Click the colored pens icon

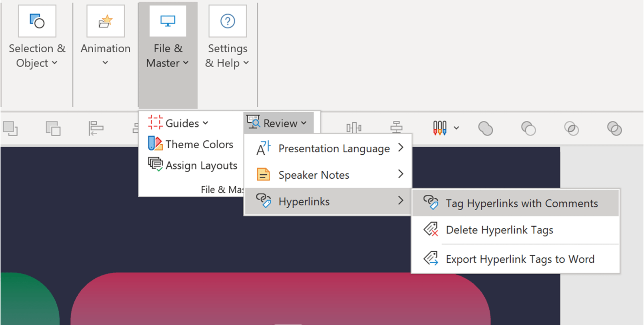pos(439,128)
